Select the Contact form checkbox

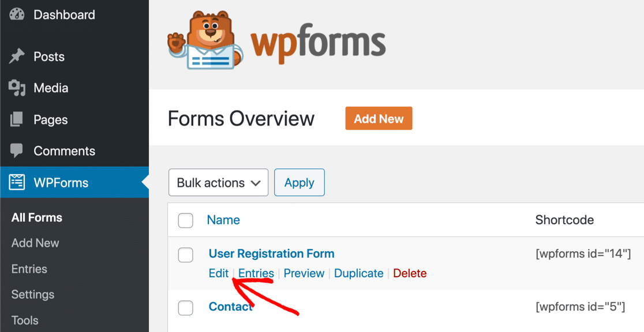click(x=185, y=308)
